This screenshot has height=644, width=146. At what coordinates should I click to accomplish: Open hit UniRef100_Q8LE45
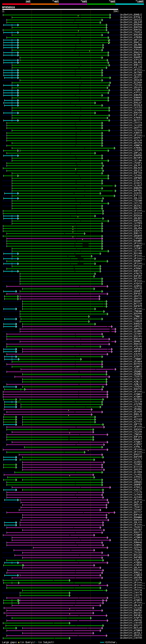(131, 22)
